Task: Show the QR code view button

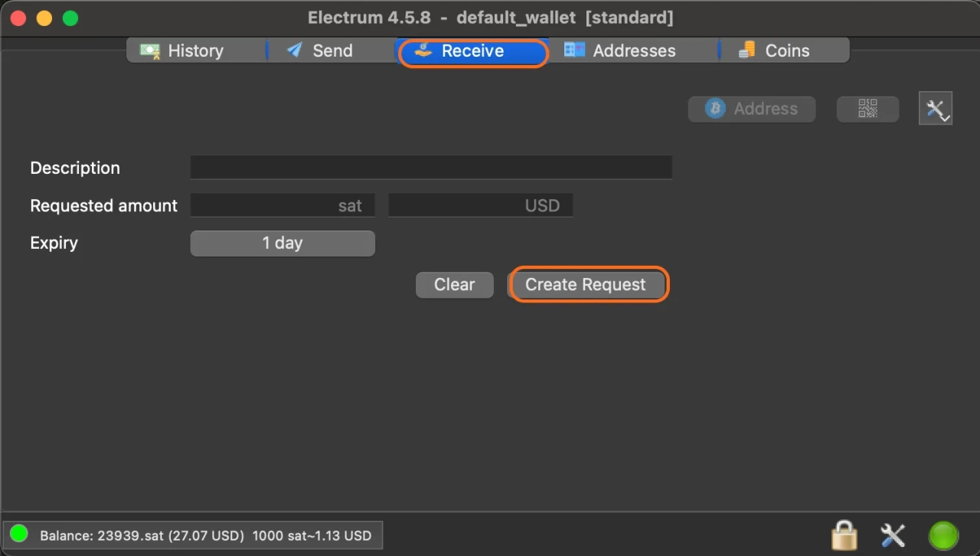Action: tap(867, 109)
